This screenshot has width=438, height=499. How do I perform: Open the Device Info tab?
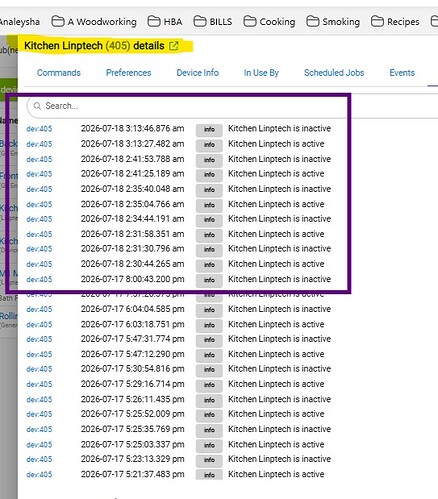198,73
